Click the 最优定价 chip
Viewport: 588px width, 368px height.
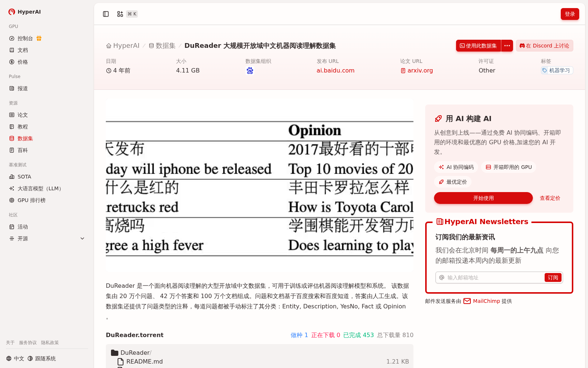coord(453,182)
